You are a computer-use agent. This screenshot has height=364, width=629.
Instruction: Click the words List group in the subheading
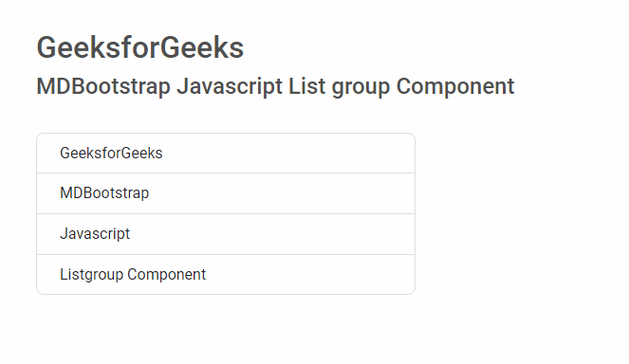[x=340, y=86]
